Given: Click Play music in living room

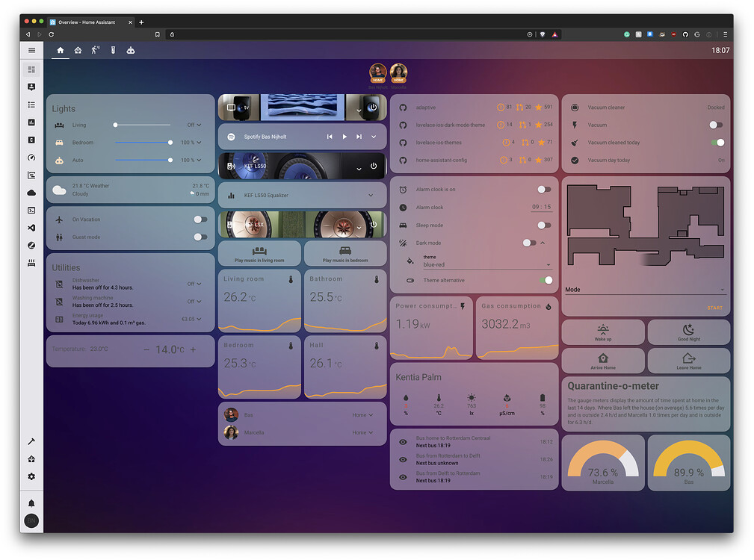Looking at the screenshot, I should click(259, 254).
